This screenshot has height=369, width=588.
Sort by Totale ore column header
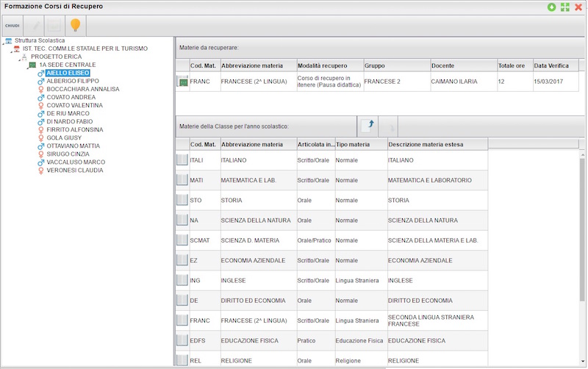pos(515,65)
